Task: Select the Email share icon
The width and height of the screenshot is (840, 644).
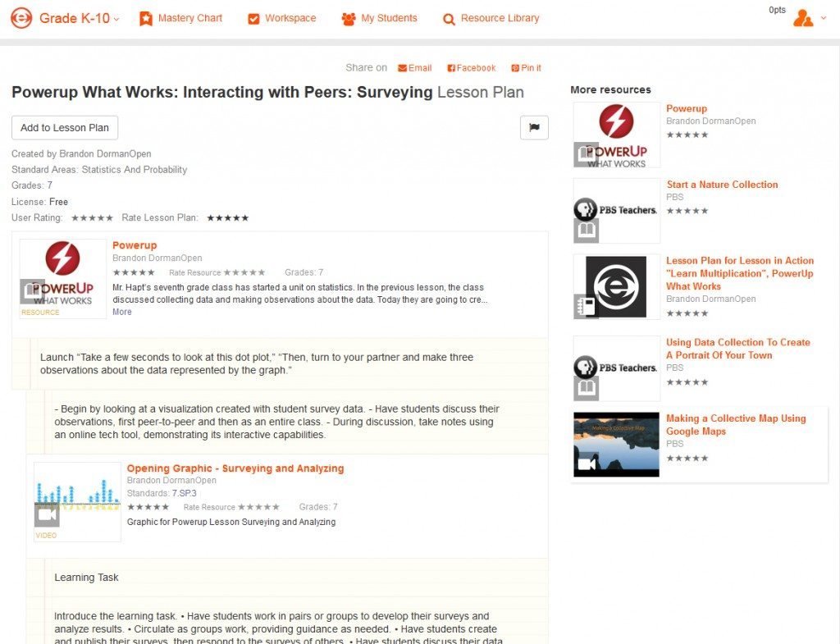Action: point(402,67)
